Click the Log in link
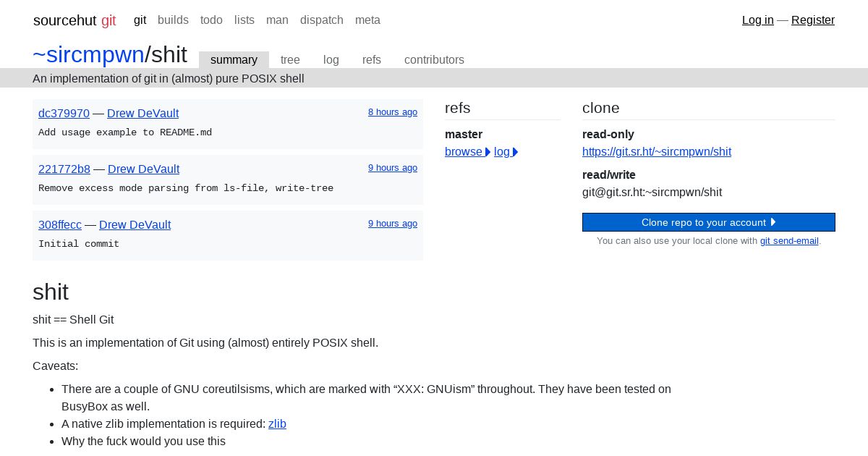Viewport: 868px width, 456px height. pos(757,20)
